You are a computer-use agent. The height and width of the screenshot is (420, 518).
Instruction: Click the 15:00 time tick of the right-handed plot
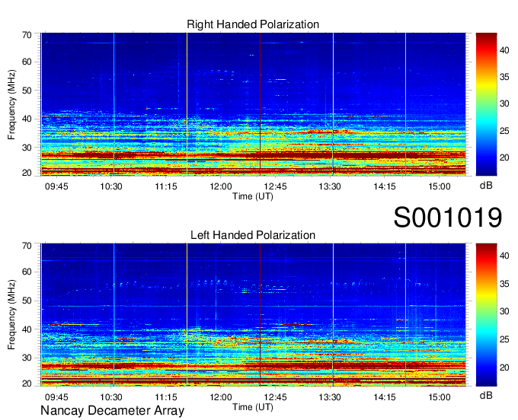(440, 186)
